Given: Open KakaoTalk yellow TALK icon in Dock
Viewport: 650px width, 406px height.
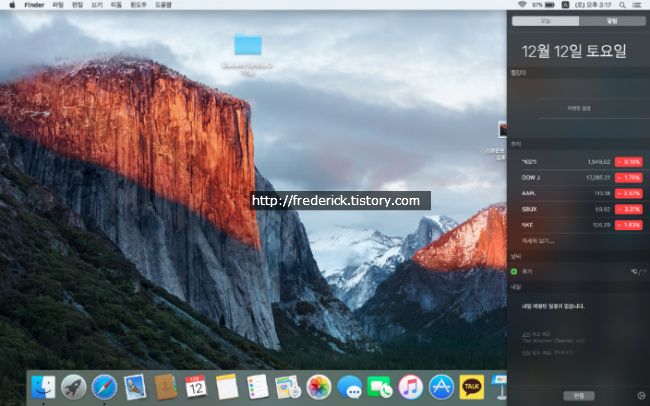Looking at the screenshot, I should (x=472, y=387).
